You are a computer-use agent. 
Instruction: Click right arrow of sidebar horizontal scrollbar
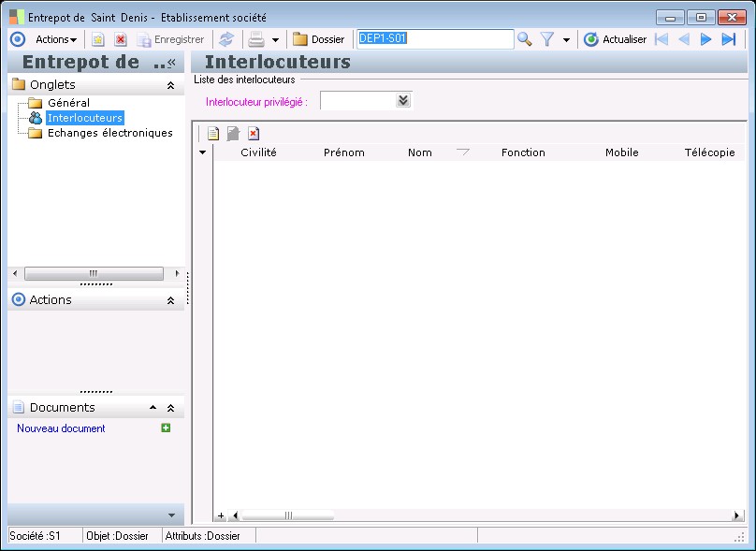click(177, 273)
